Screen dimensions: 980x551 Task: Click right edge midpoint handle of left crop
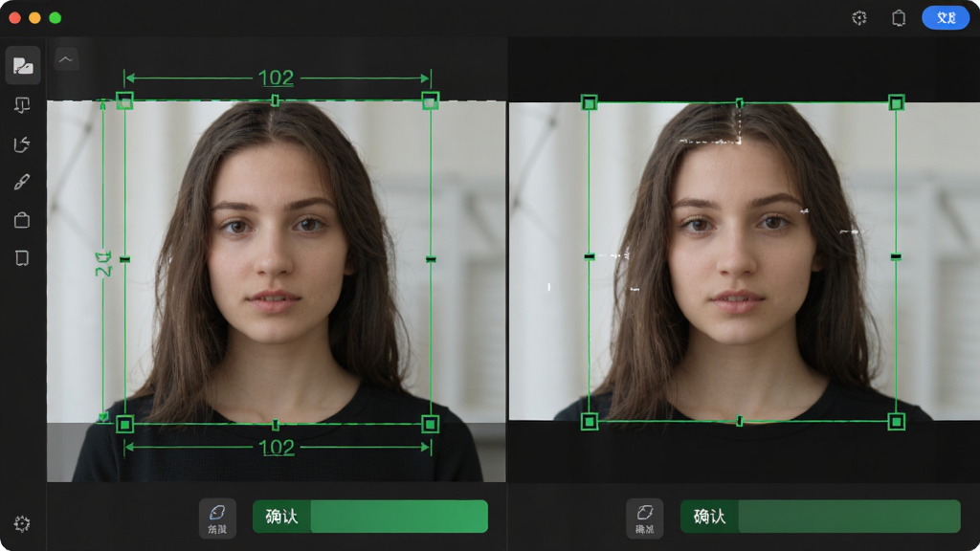coord(431,258)
